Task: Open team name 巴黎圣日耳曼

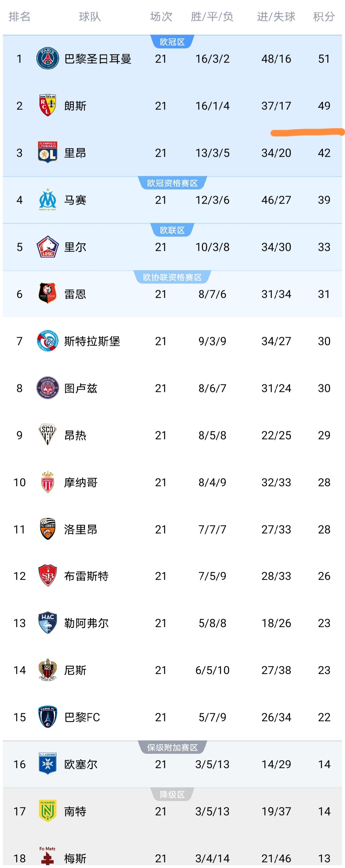Action: point(98,59)
